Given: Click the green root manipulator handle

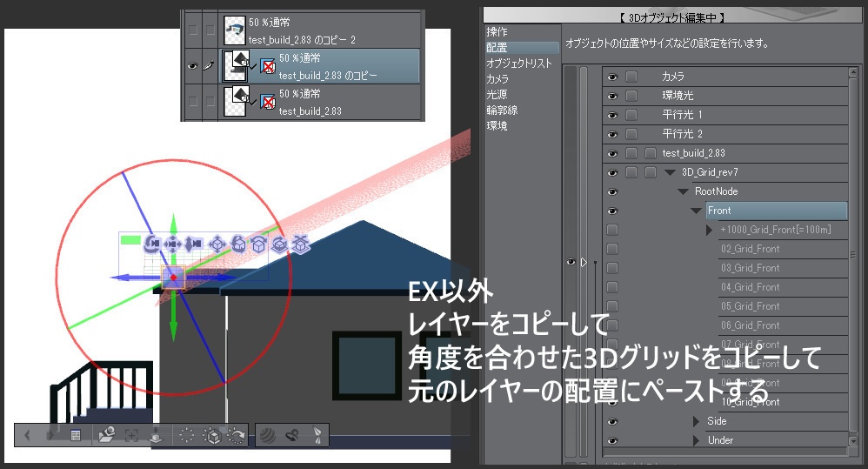Looking at the screenshot, I should click(130, 240).
